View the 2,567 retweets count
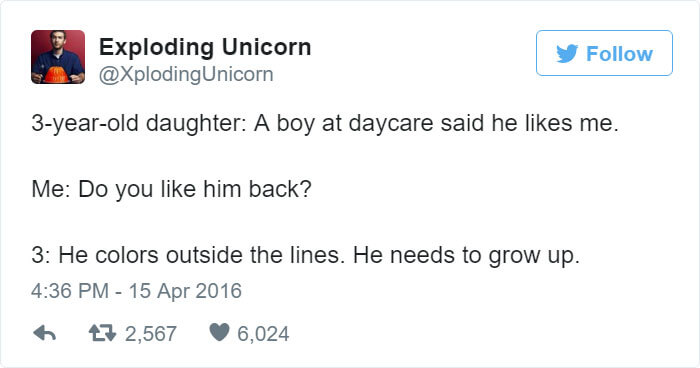This screenshot has height=368, width=700. coord(151,334)
